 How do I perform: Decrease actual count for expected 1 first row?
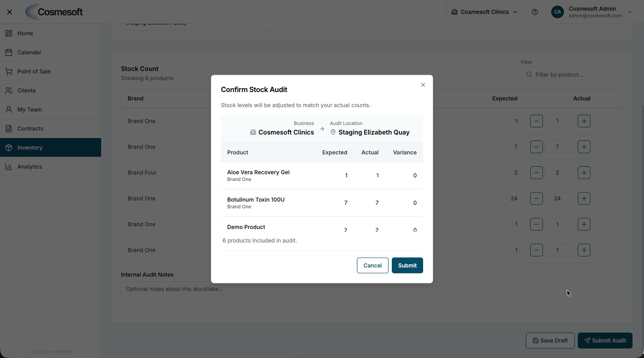click(x=536, y=121)
